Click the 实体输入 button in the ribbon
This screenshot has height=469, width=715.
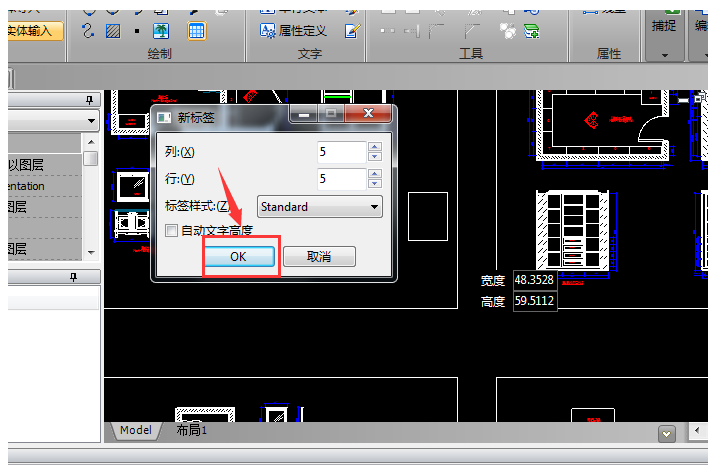tap(34, 31)
